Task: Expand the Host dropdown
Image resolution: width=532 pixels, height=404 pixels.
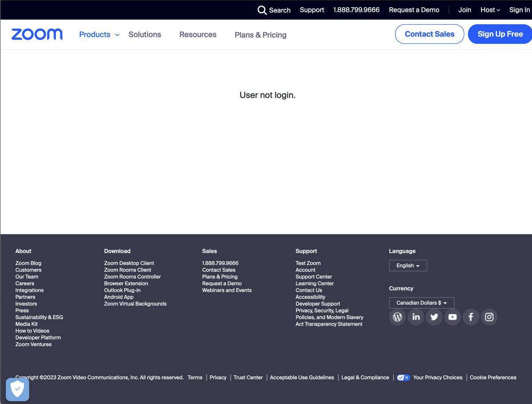Action: (490, 10)
